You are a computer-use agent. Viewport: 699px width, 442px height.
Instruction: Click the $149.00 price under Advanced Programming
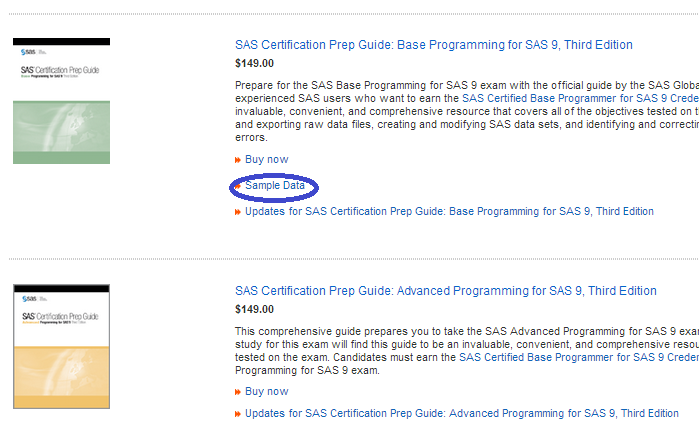254,310
